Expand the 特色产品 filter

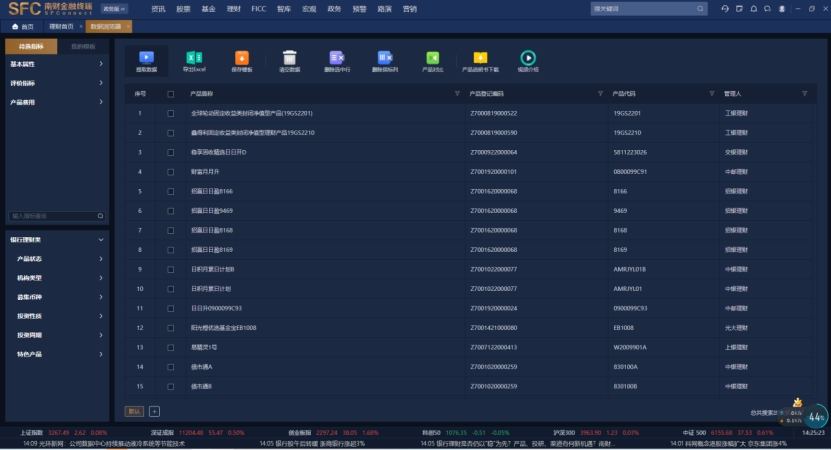(56, 354)
